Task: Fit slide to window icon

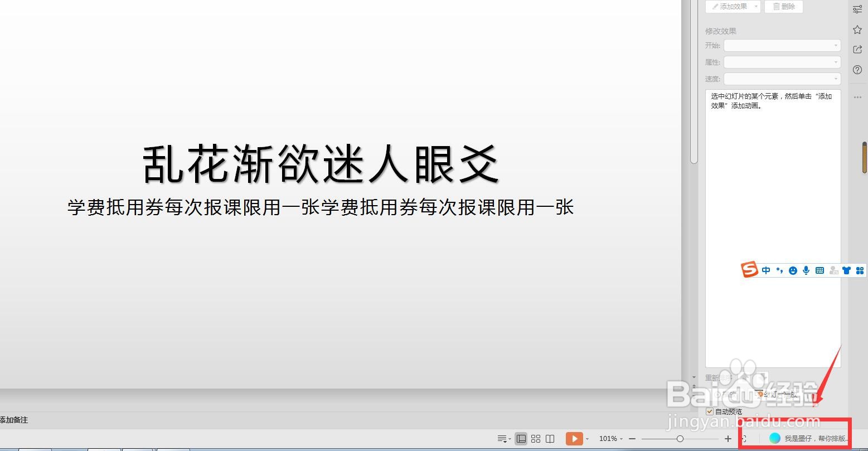Action: (x=744, y=439)
